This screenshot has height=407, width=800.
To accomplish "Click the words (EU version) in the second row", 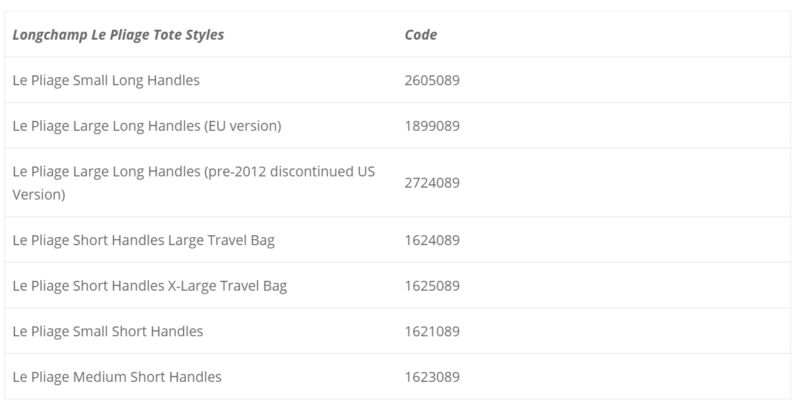I will (x=243, y=126).
